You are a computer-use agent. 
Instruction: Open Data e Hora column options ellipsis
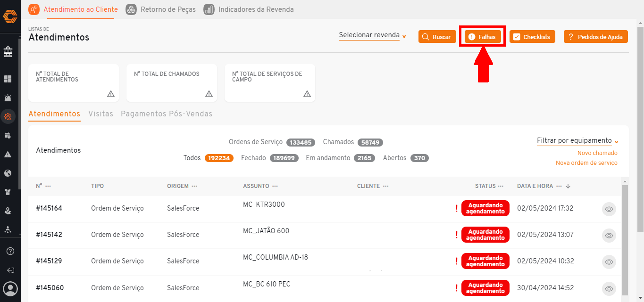click(559, 186)
